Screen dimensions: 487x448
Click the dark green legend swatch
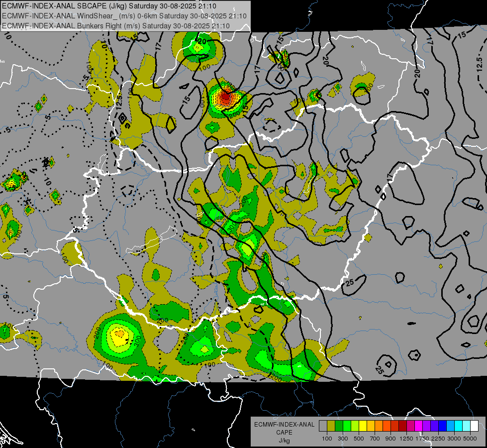[339, 426]
